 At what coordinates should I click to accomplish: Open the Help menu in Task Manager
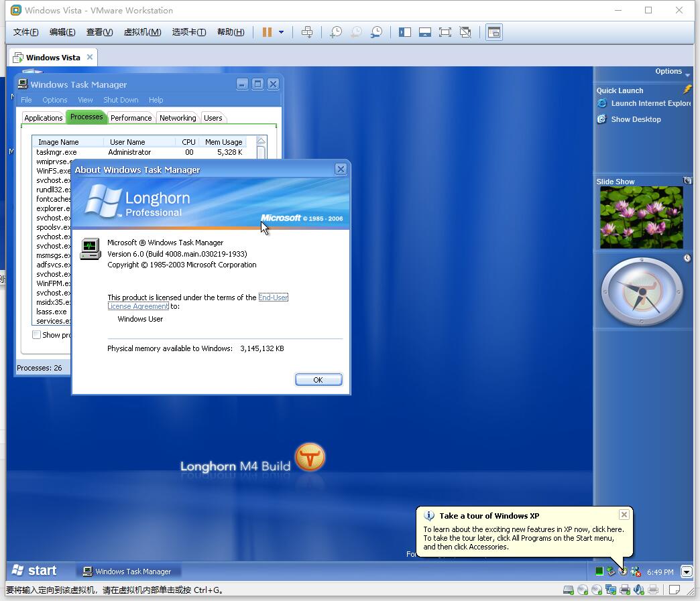(x=156, y=100)
